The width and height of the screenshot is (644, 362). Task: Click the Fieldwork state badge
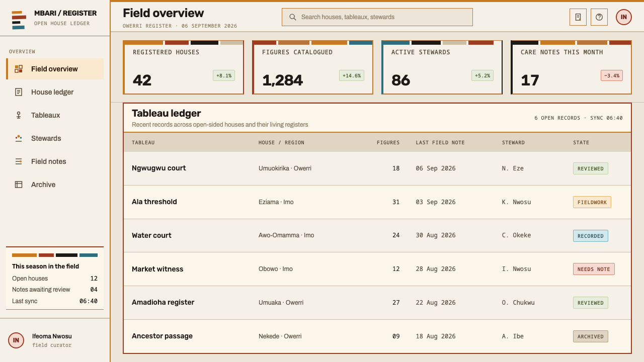pyautogui.click(x=592, y=202)
